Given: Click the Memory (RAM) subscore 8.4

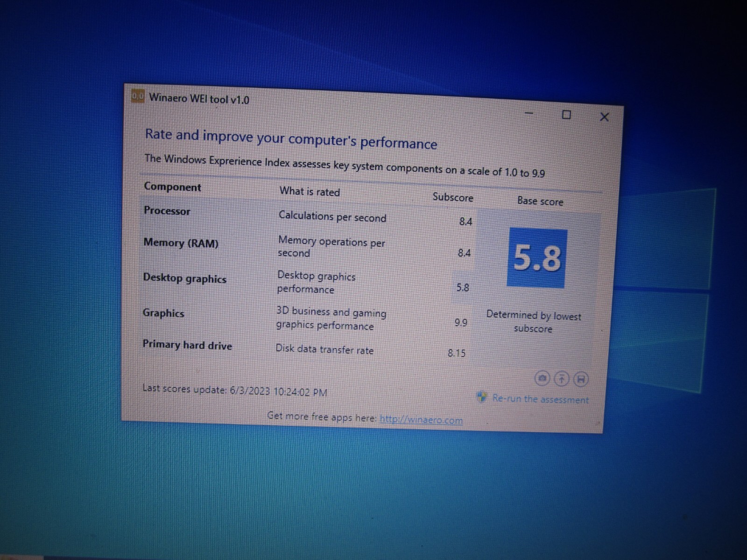Looking at the screenshot, I should tap(464, 253).
